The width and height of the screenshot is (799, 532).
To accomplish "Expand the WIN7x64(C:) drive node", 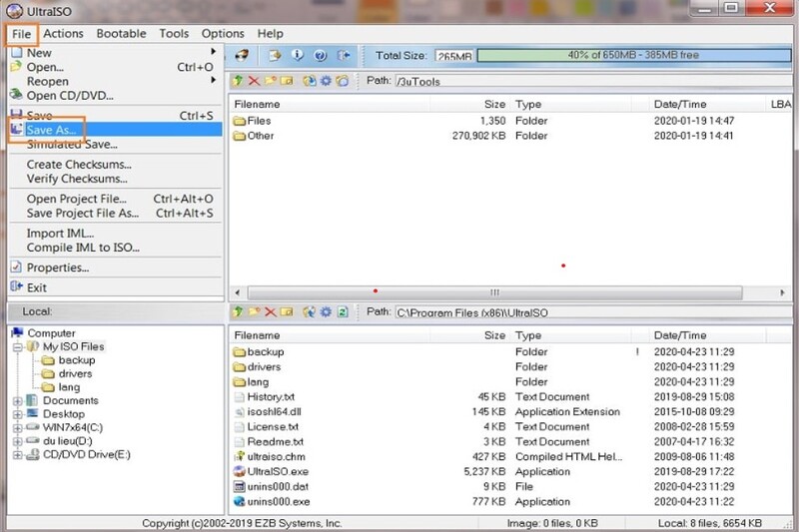I will [x=18, y=427].
